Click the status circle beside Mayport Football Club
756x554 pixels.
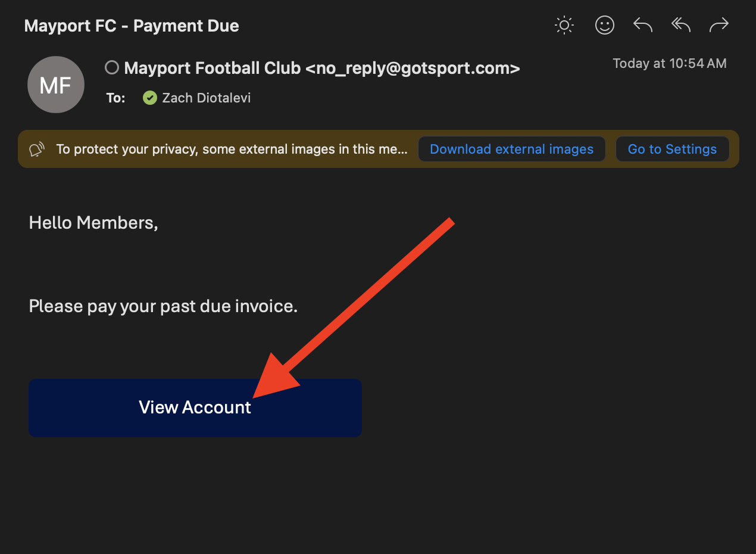111,68
